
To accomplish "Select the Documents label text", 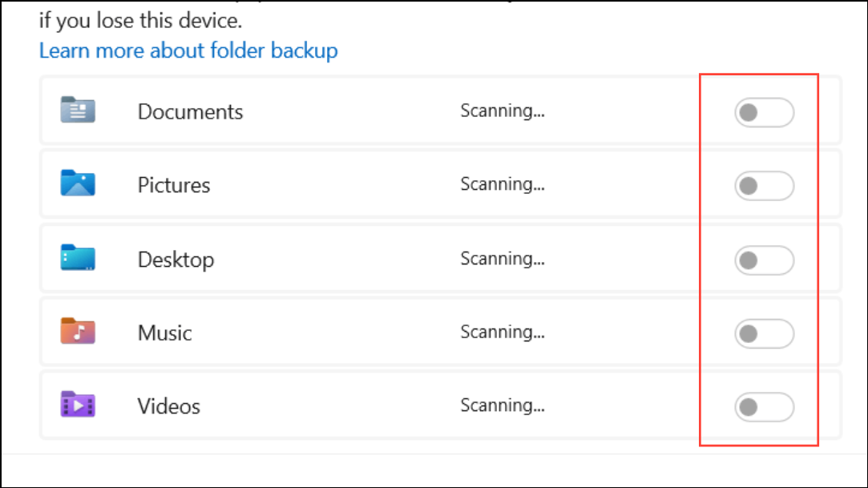I will 191,111.
